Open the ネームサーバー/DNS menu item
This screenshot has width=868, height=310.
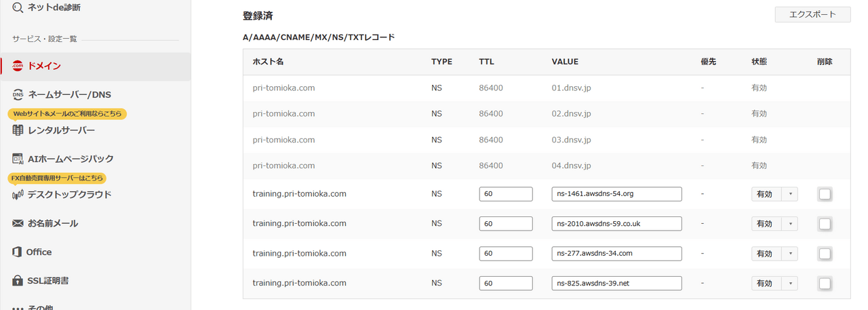pyautogui.click(x=69, y=94)
